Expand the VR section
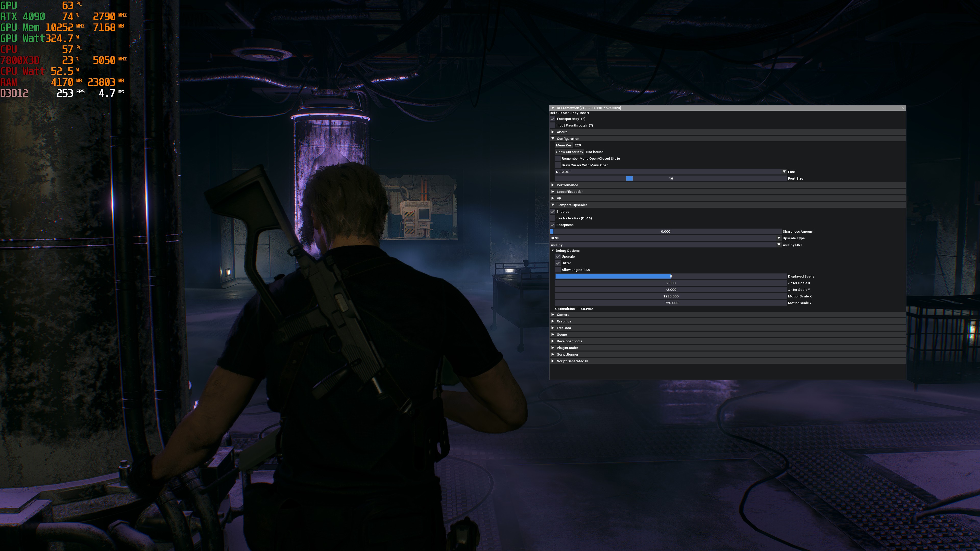This screenshot has width=980, height=551. pos(727,198)
